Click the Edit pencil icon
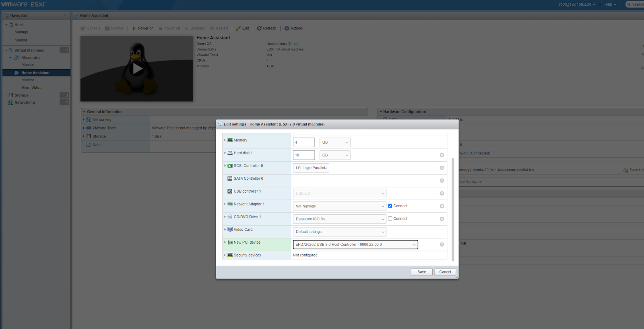 point(239,29)
